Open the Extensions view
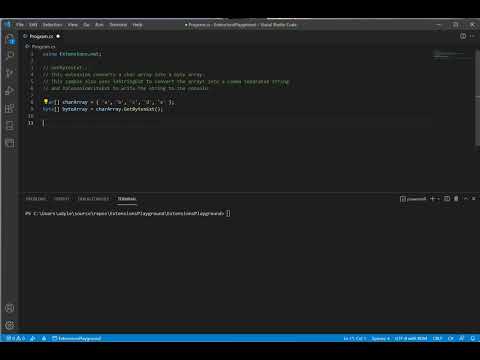Viewport: 480px width, 360px height. [10, 108]
